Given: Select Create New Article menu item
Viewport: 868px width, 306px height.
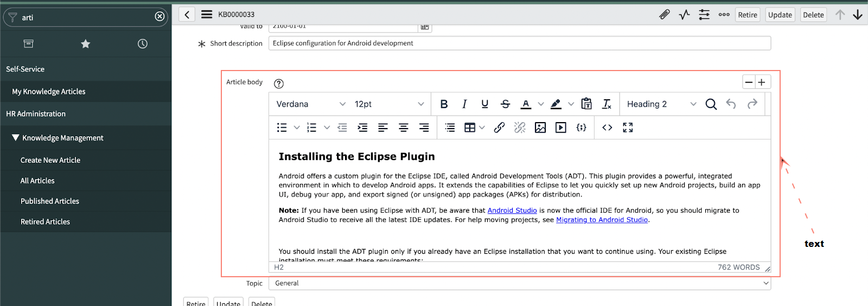Looking at the screenshot, I should tap(50, 160).
